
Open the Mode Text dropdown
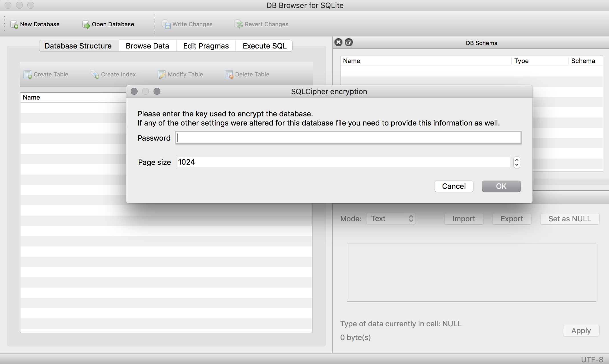391,219
